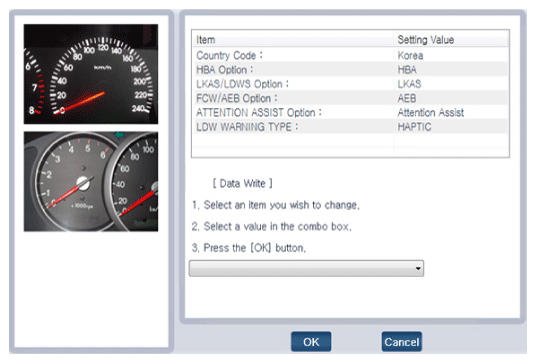Select the HBA Option row

350,70
